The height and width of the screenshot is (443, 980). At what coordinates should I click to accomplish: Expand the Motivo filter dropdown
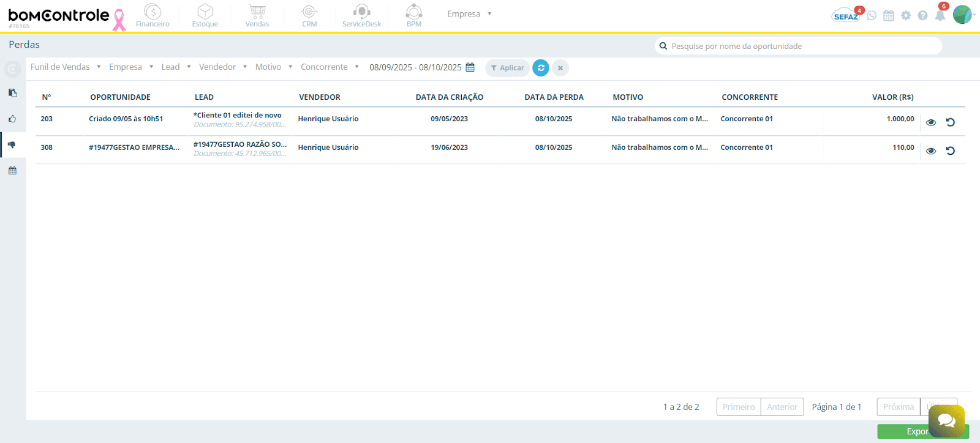pyautogui.click(x=274, y=67)
